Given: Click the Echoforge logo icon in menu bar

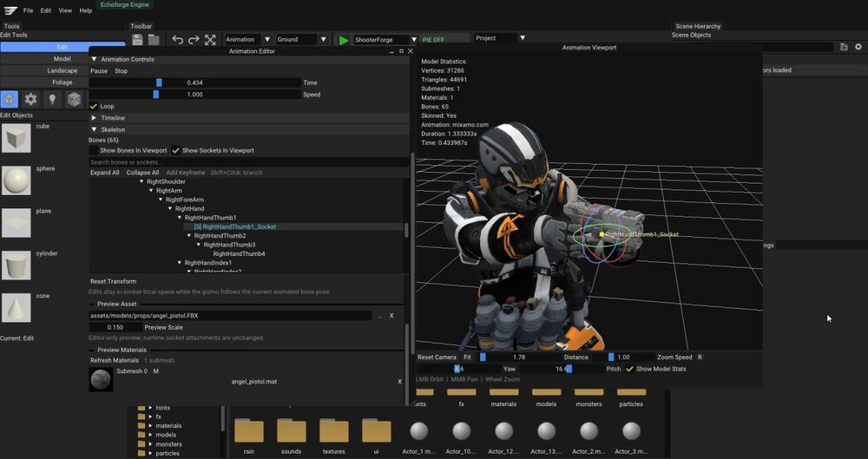Looking at the screenshot, I should coord(10,10).
